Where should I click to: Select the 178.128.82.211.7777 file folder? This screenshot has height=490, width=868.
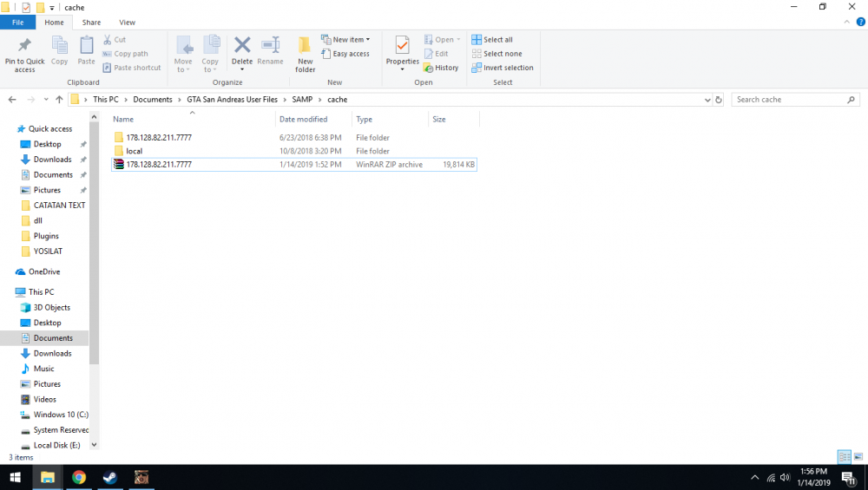[294, 137]
